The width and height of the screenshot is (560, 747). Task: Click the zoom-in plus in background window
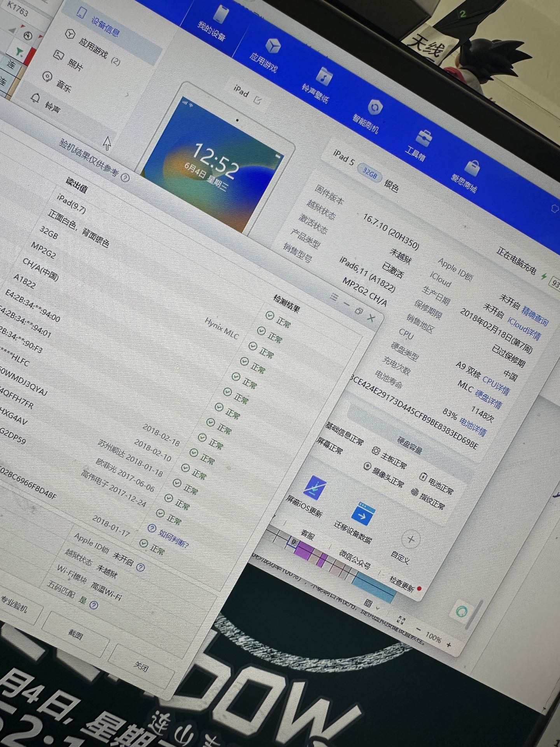pyautogui.click(x=448, y=645)
